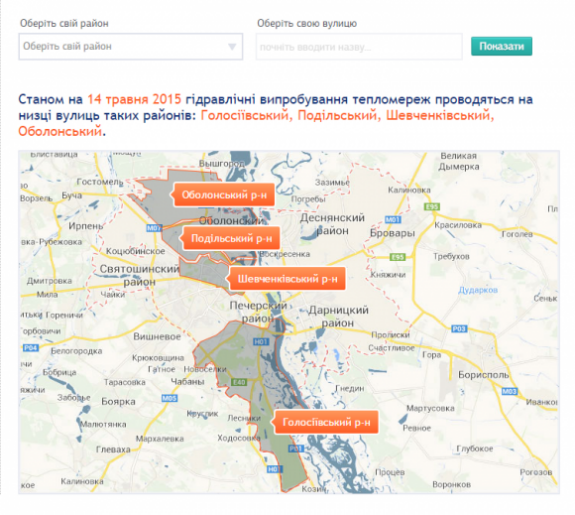Click 'Красиловка' label on map
This screenshot has width=575, height=515.
458,225
